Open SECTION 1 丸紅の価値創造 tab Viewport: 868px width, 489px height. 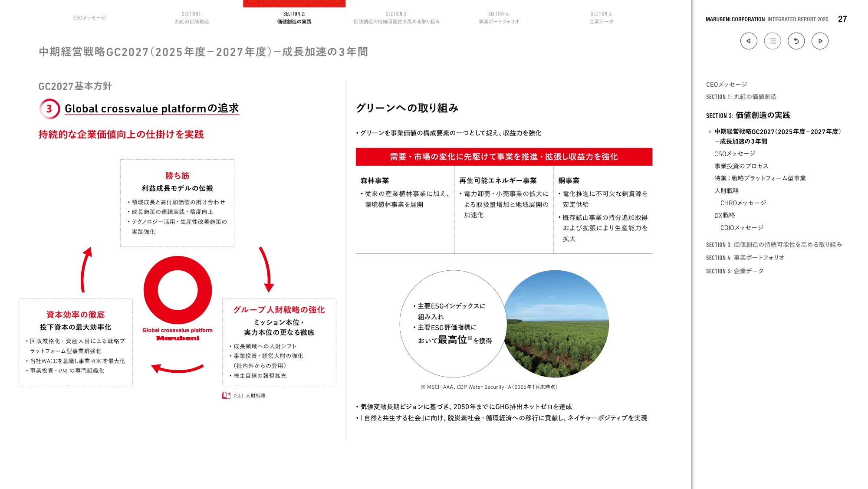pyautogui.click(x=191, y=16)
